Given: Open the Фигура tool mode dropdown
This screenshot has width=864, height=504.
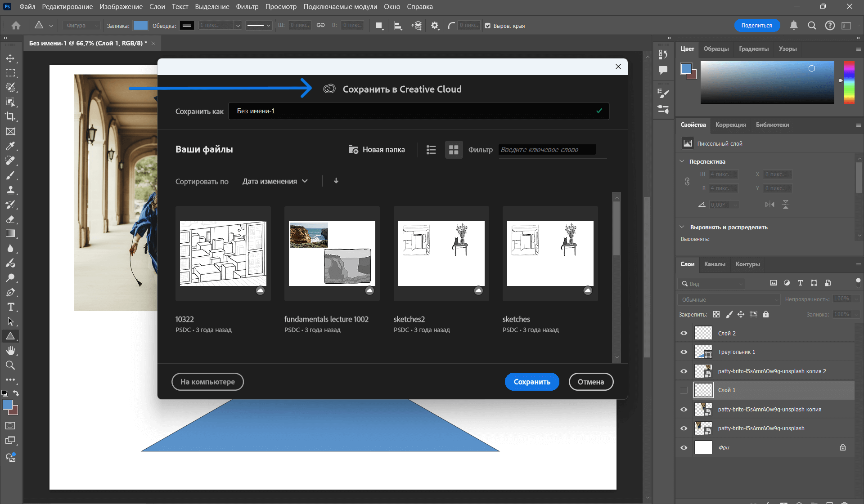Looking at the screenshot, I should coord(81,26).
